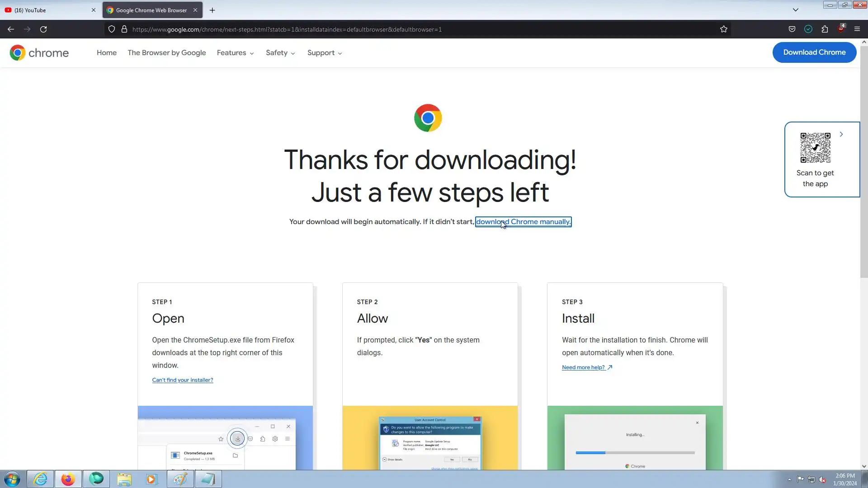Screen dimensions: 868x488
Task: Click the Download Chrome button
Action: coord(814,52)
